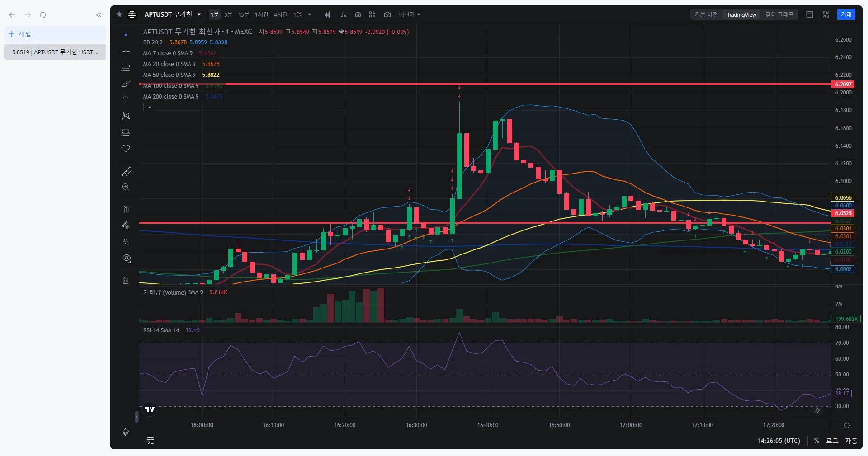The image size is (868, 456).
Task: Collapse the indicator legend with up chevron
Action: click(150, 107)
